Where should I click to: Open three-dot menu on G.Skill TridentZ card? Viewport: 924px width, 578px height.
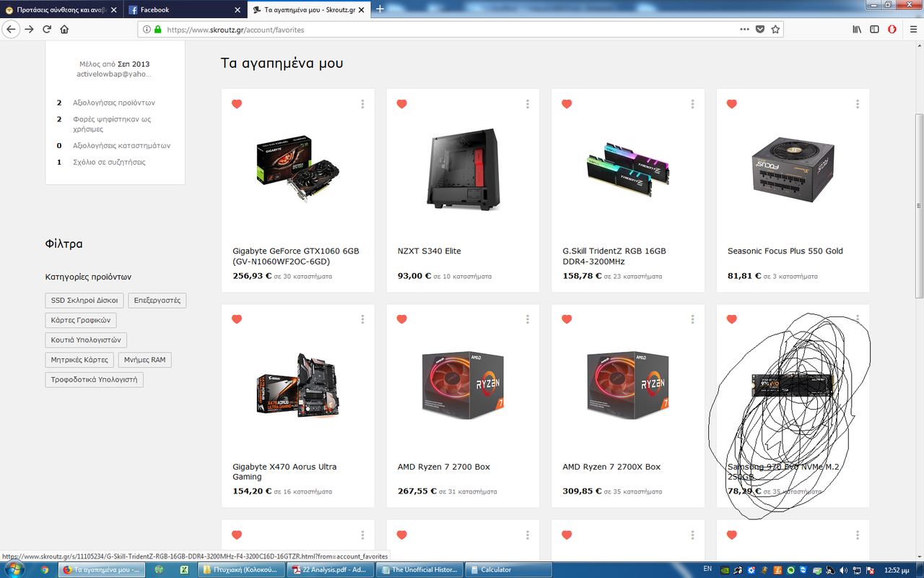(692, 104)
